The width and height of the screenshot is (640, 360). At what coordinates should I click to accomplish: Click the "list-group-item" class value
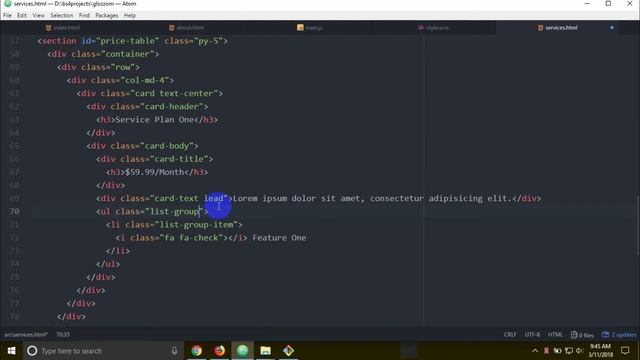click(x=196, y=224)
